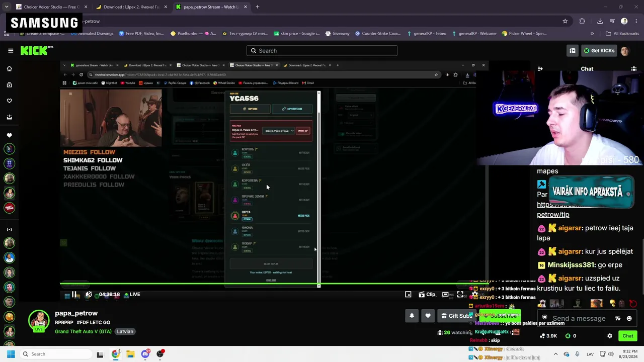Switch to the Download Шрек 2 tab
This screenshot has height=362, width=644.
[131, 7]
